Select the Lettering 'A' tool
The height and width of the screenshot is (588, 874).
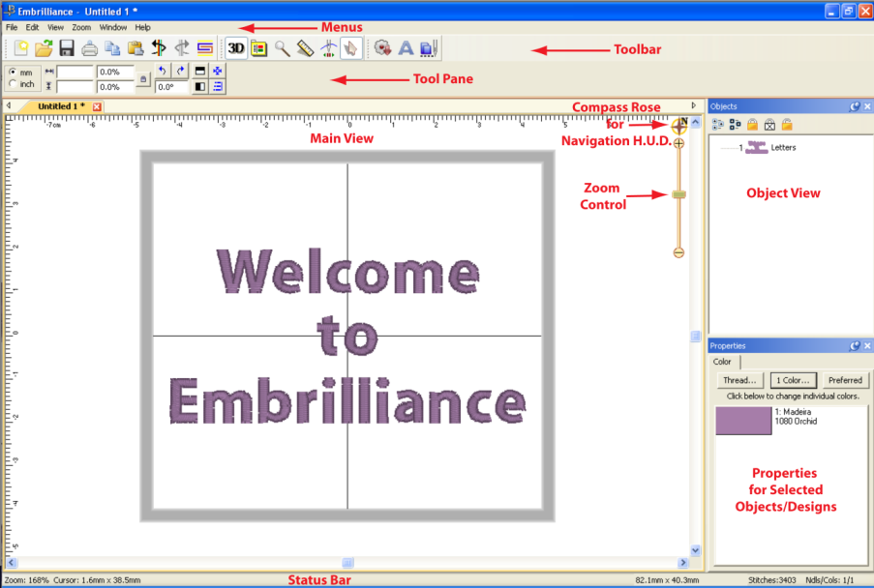point(406,47)
